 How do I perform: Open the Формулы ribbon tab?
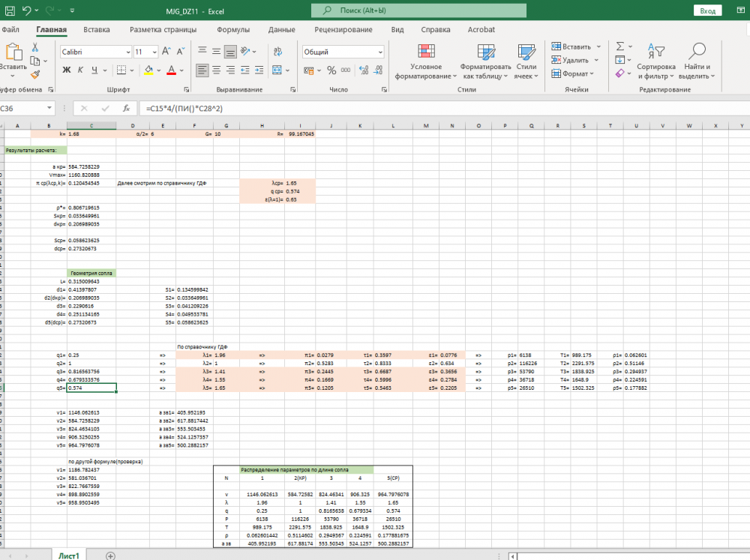tap(233, 29)
